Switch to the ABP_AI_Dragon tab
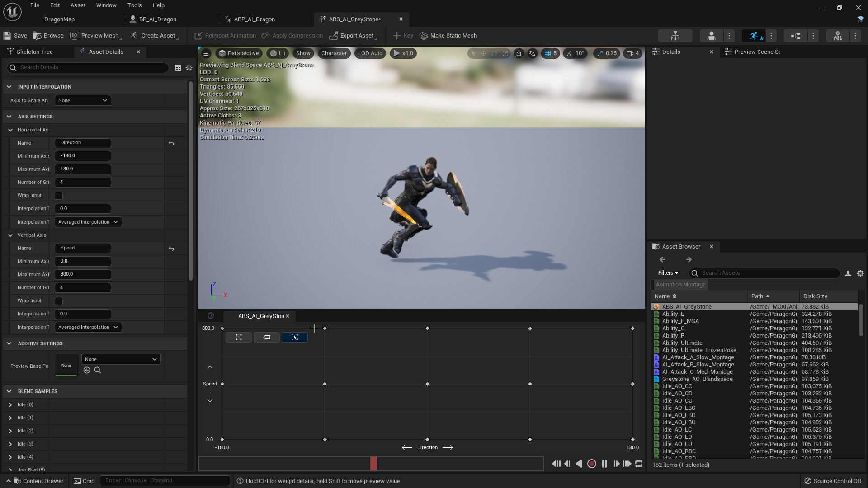 pos(255,19)
